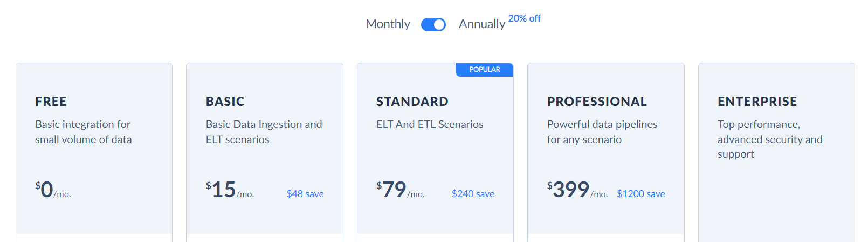Click the ENTERPRISE plan heading
Screen dimensions: 868x242
[x=757, y=102]
